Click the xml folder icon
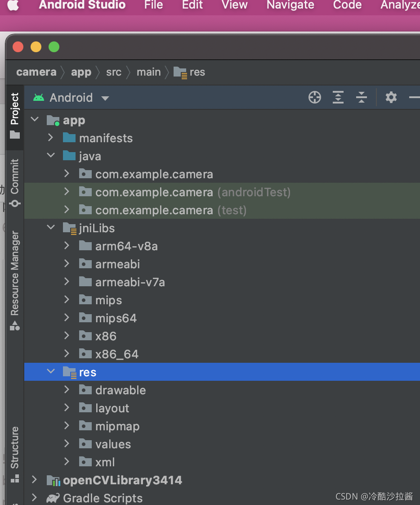The height and width of the screenshot is (505, 420). (x=85, y=462)
